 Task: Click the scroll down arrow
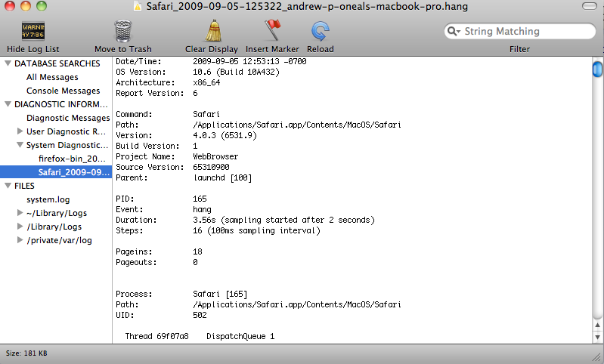pyautogui.click(x=597, y=337)
